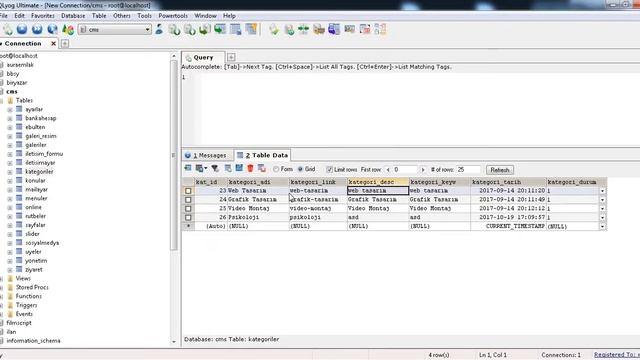Click the previous rows arrow beside First row
The height and width of the screenshot is (360, 640).
pyautogui.click(x=388, y=169)
